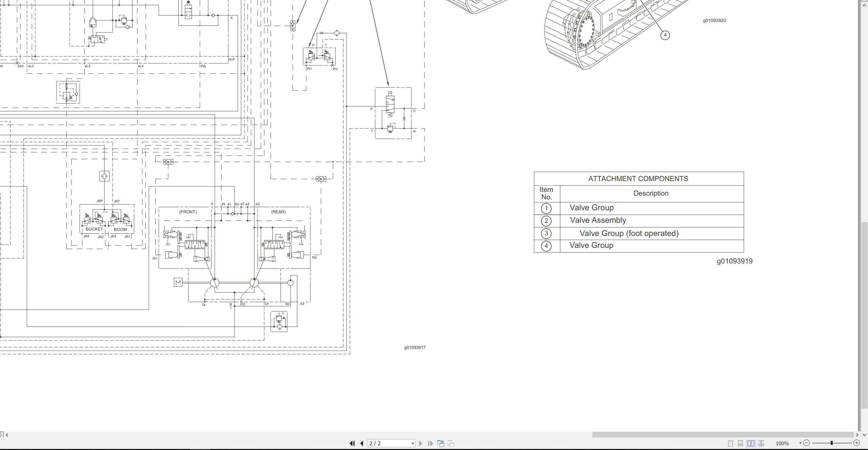Click item number 1 circle in table
868x450 pixels.
[x=546, y=208]
